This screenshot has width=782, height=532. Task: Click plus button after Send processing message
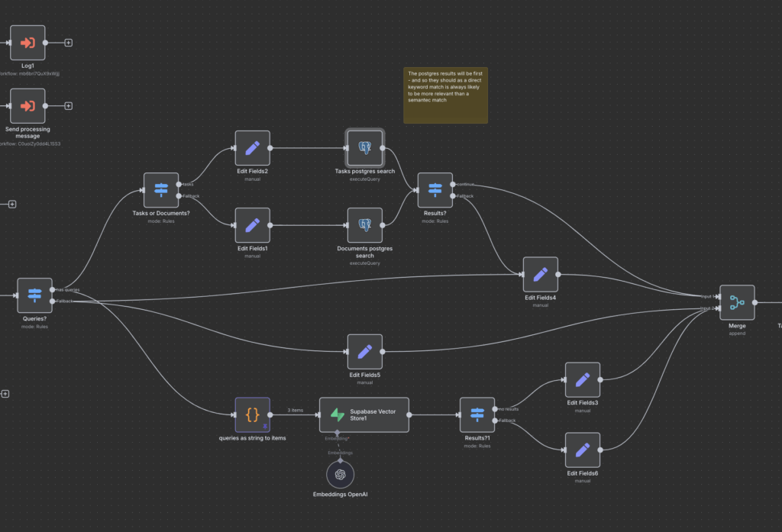68,105
